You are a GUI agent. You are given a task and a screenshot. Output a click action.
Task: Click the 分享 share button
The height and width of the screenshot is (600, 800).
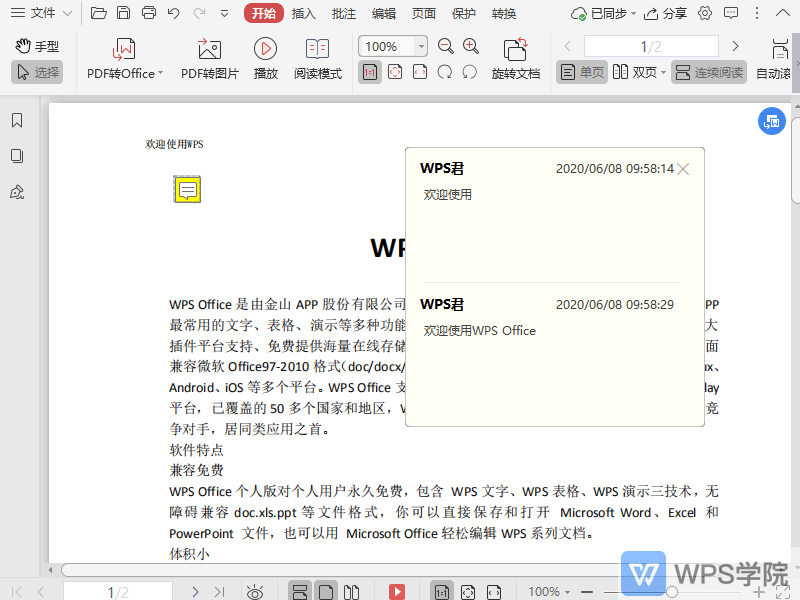(666, 13)
